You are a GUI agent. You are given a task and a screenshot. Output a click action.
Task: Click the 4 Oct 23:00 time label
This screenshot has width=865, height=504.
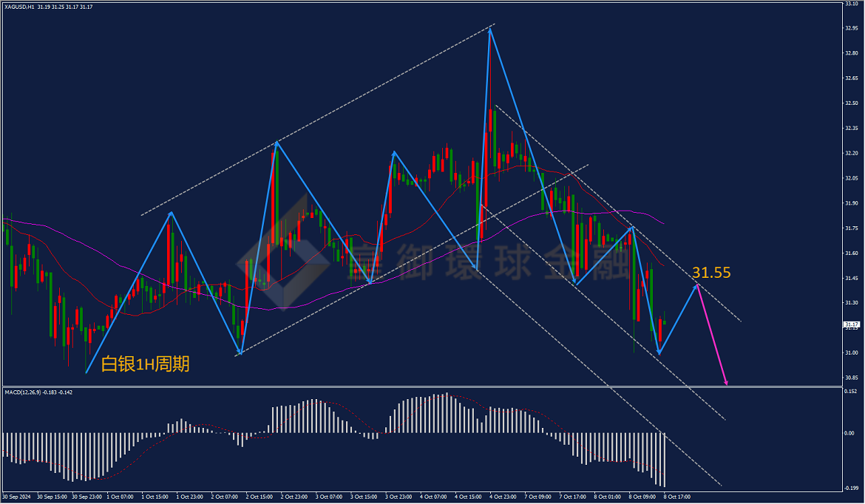pyautogui.click(x=503, y=497)
